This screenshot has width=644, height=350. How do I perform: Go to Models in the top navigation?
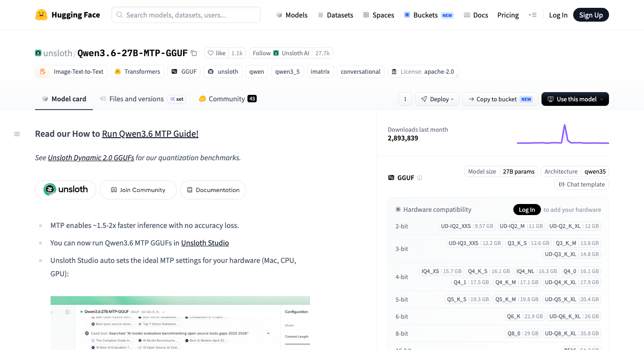292,15
